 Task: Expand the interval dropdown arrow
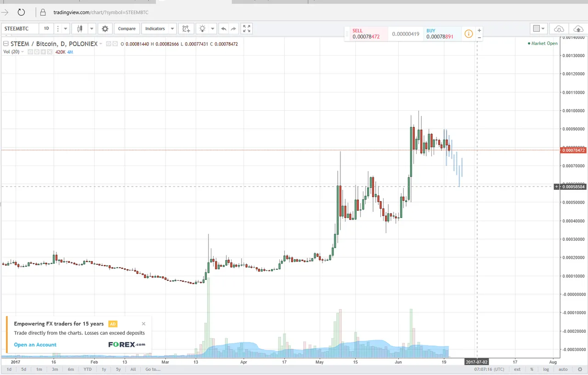click(66, 28)
